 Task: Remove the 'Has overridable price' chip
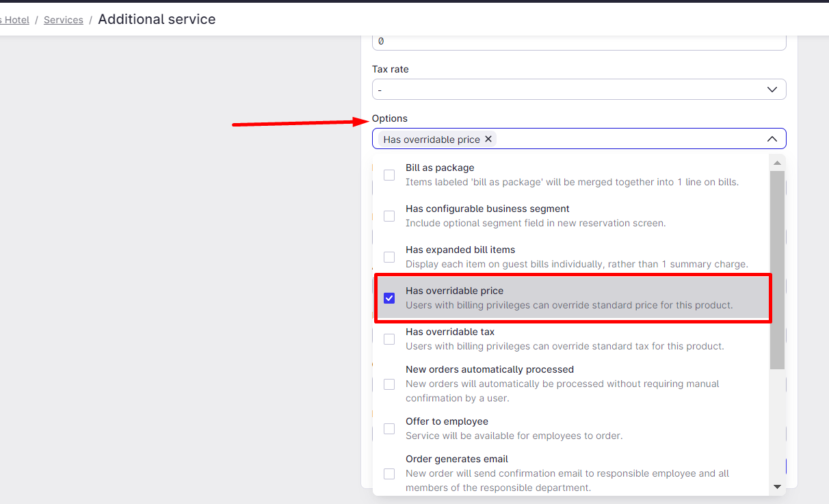click(488, 139)
